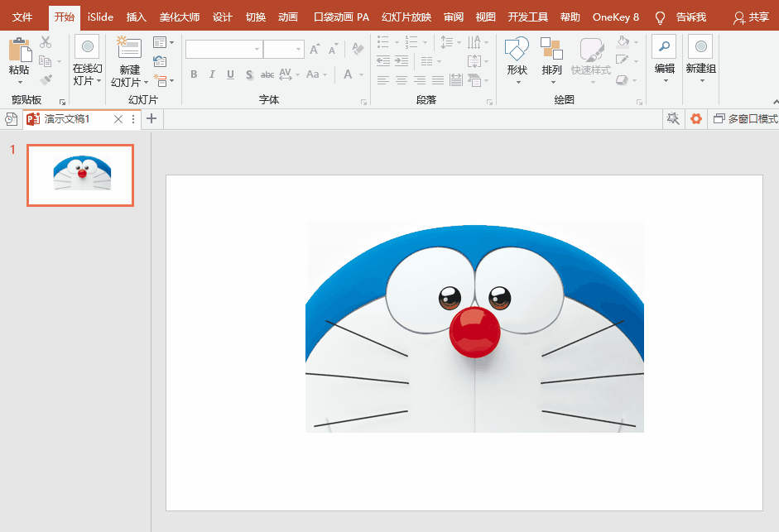Toggle Justify paragraph alignment

pos(438,80)
